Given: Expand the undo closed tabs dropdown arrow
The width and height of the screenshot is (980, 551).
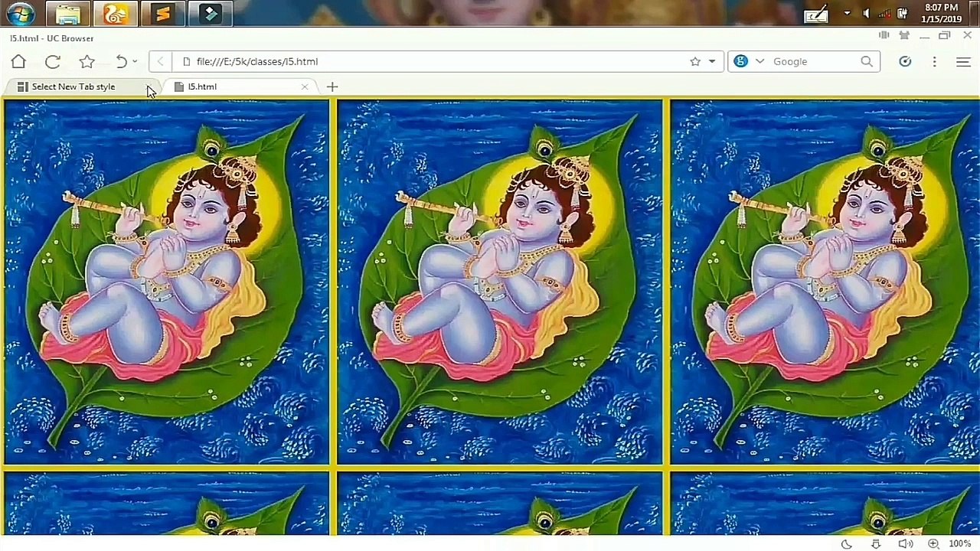Looking at the screenshot, I should [x=135, y=61].
